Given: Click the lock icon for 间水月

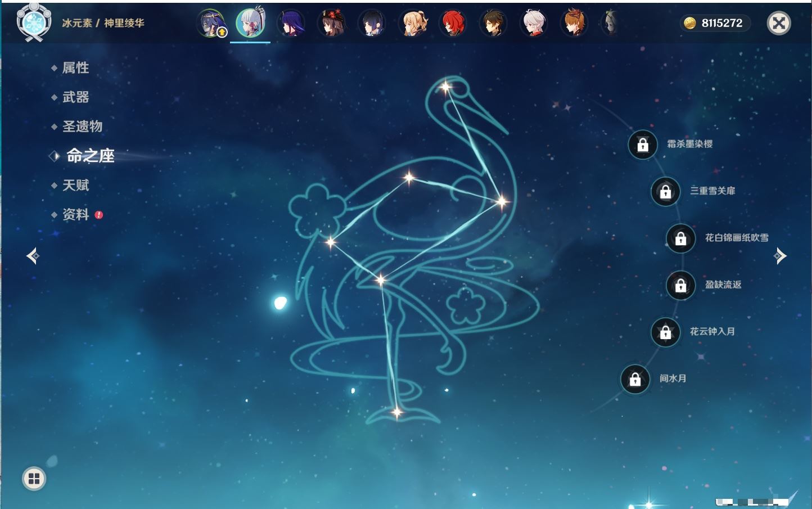Looking at the screenshot, I should (x=635, y=379).
